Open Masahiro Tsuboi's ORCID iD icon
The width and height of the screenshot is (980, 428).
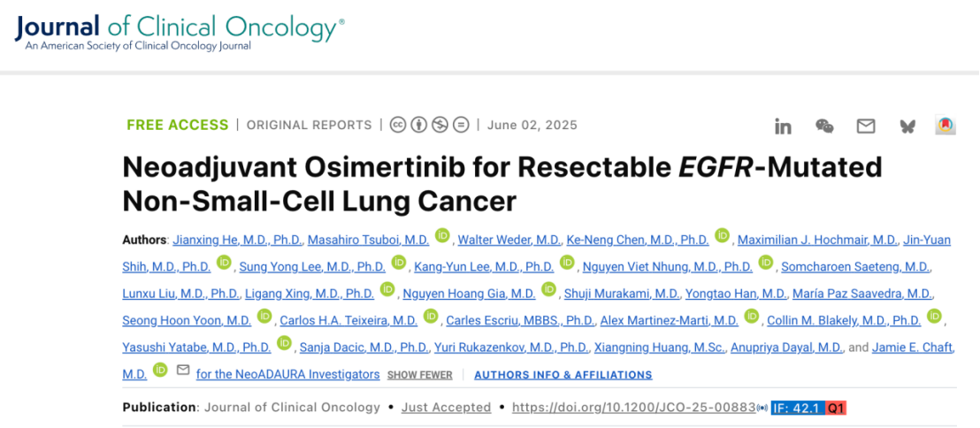442,236
